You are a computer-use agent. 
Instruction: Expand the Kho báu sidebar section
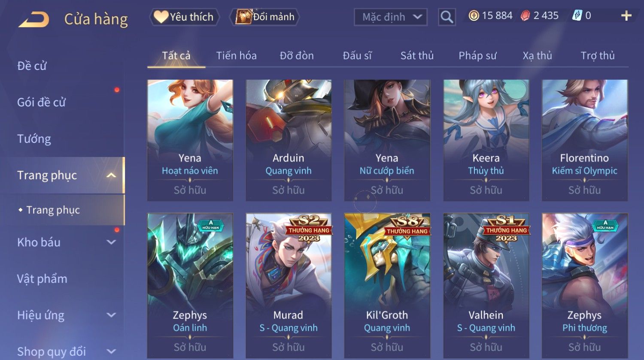111,242
